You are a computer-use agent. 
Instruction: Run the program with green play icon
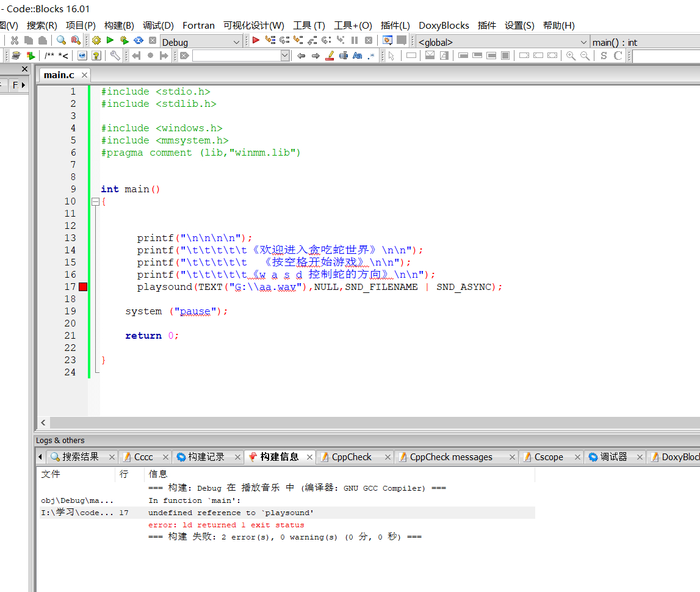pos(110,40)
